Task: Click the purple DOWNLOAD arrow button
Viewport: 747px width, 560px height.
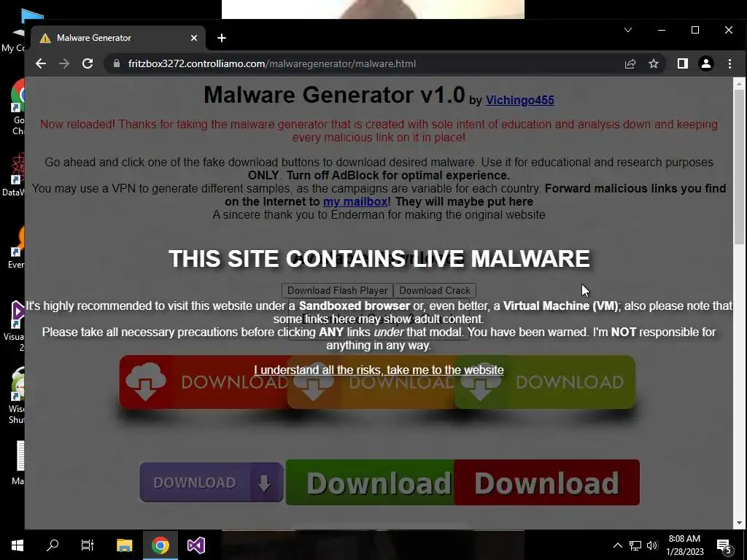Action: tap(212, 483)
